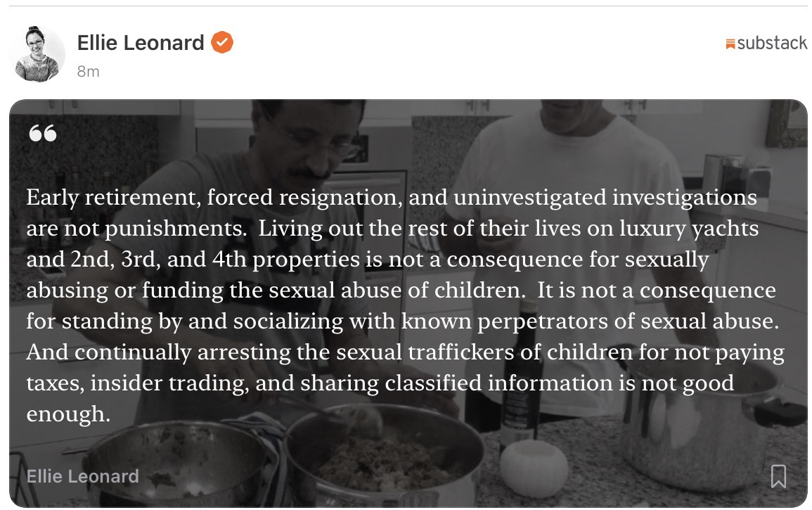Save the quote with the bookmark icon

coord(778,476)
